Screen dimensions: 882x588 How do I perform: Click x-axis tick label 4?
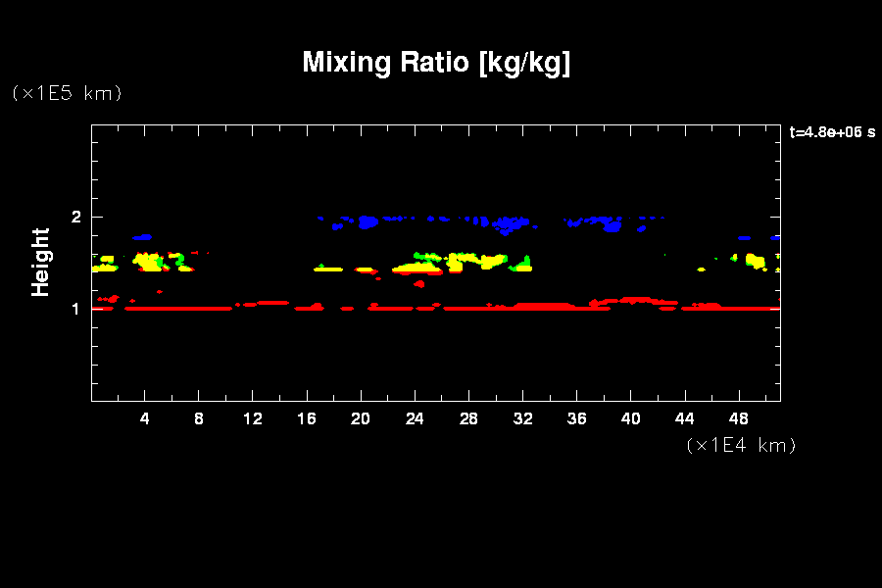click(145, 418)
